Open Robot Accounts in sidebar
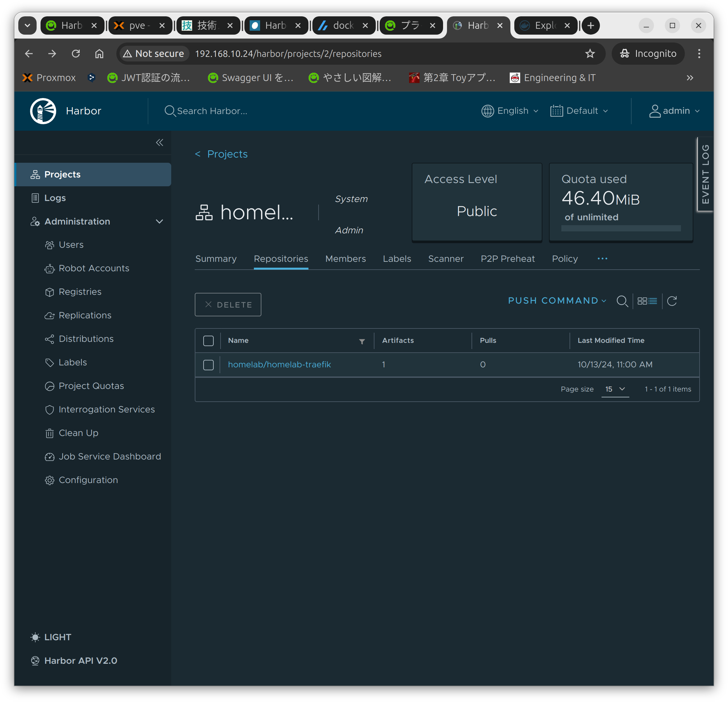The height and width of the screenshot is (702, 728). click(x=93, y=268)
